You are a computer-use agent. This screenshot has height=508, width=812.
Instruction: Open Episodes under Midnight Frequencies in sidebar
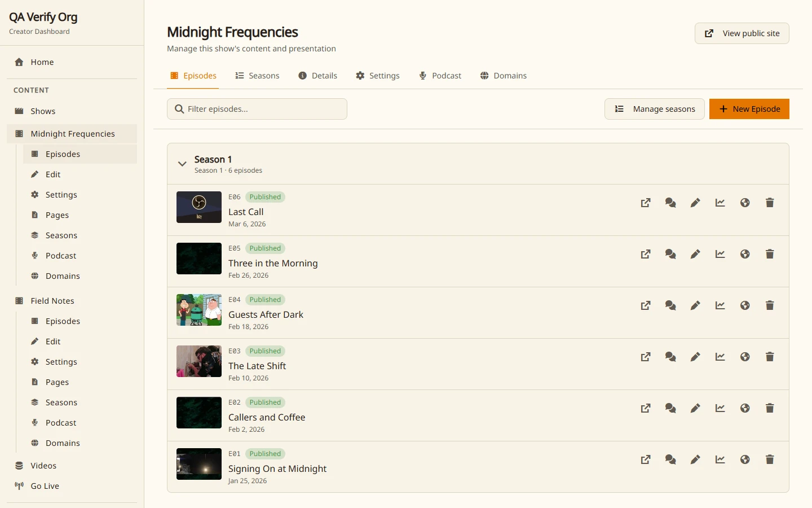coord(80,154)
